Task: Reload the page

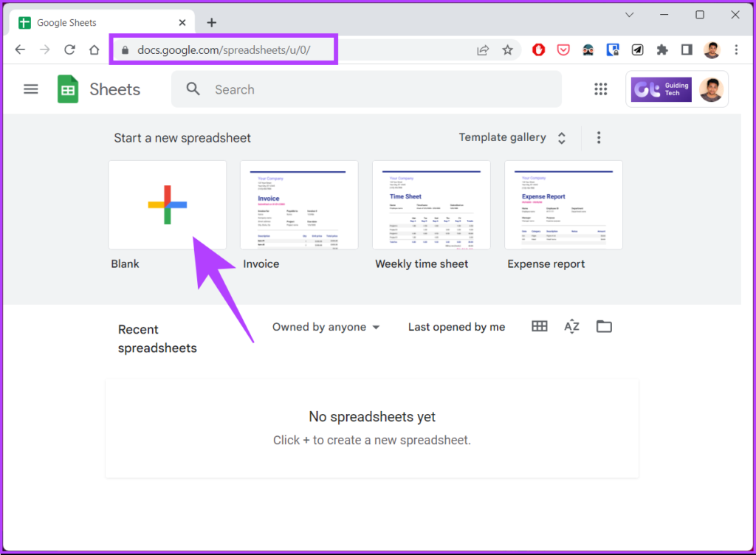Action: tap(69, 49)
